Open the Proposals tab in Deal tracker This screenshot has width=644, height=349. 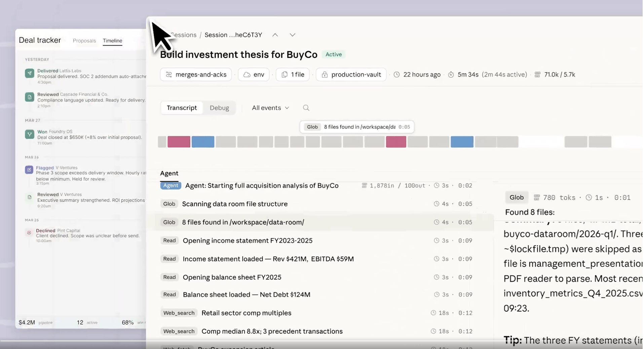click(84, 41)
